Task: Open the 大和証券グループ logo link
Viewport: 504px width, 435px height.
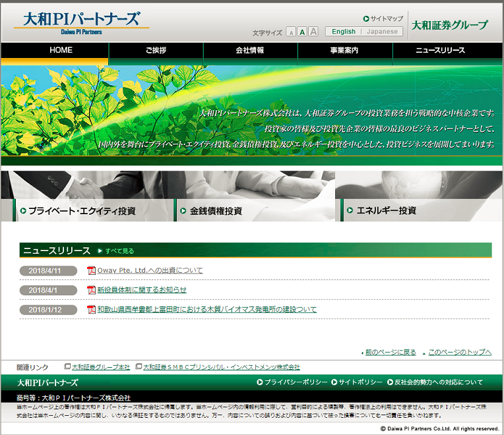Action: coord(450,25)
